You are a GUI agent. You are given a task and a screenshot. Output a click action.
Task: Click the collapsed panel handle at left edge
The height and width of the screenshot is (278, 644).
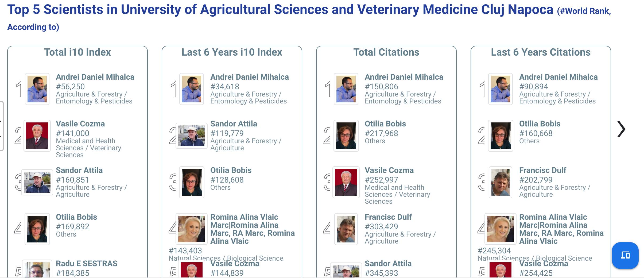pyautogui.click(x=2, y=126)
